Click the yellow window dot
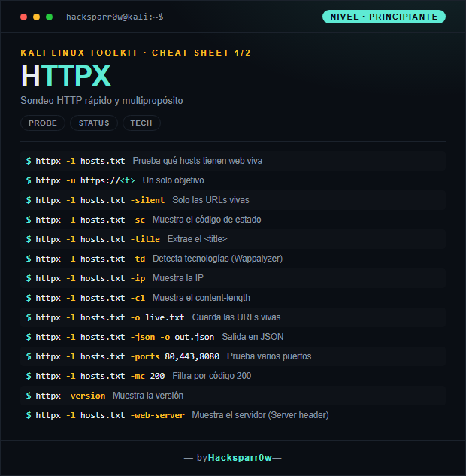Image resolution: width=466 pixels, height=476 pixels. coord(36,17)
